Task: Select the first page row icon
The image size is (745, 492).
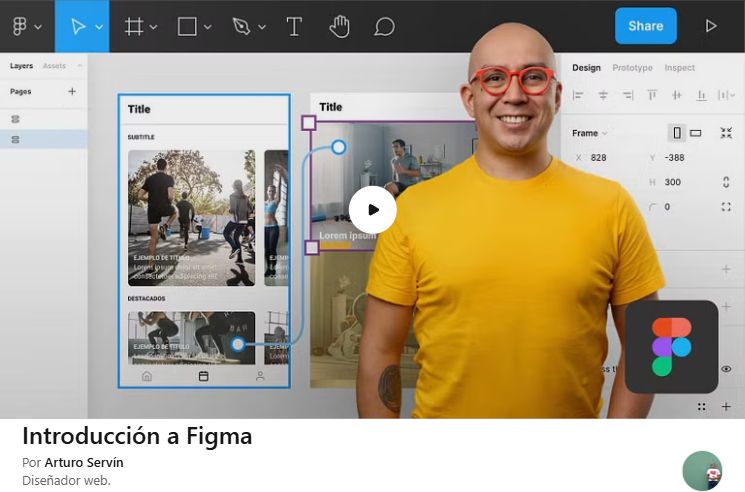Action: pyautogui.click(x=15, y=119)
